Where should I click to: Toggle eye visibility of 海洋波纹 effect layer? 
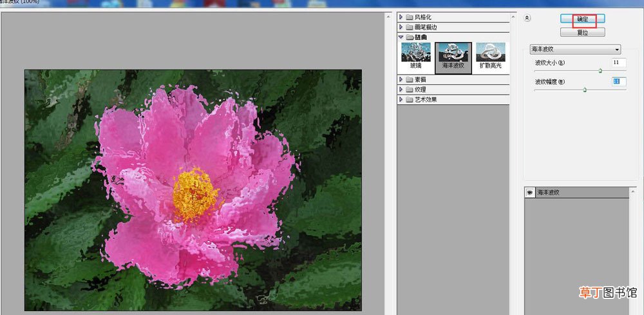[x=530, y=192]
